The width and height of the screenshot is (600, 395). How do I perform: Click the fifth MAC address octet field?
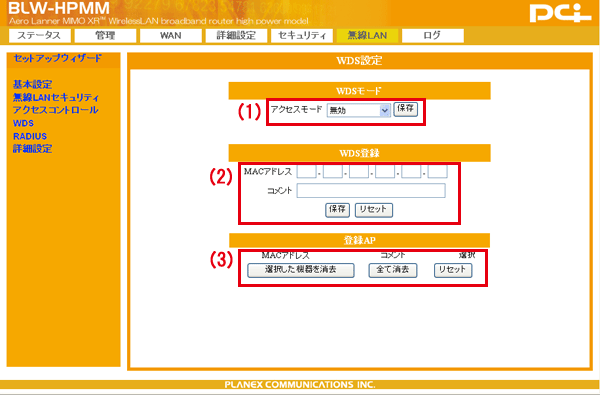[411, 171]
